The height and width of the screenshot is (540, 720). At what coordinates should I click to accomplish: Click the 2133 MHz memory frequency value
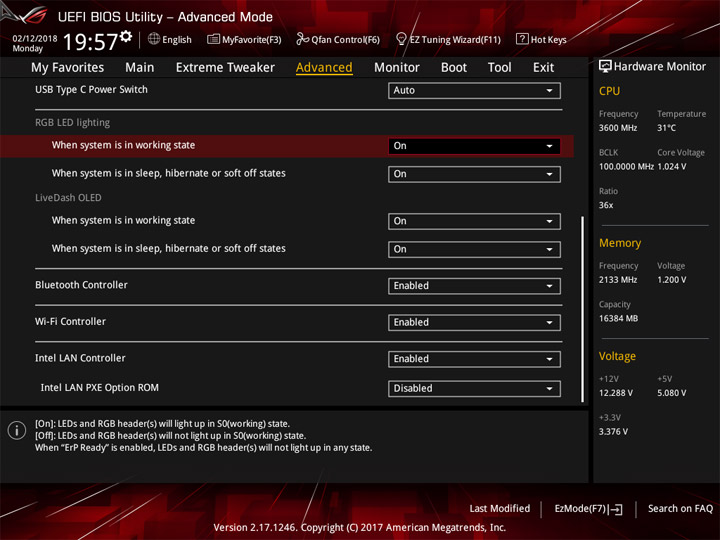(x=618, y=280)
